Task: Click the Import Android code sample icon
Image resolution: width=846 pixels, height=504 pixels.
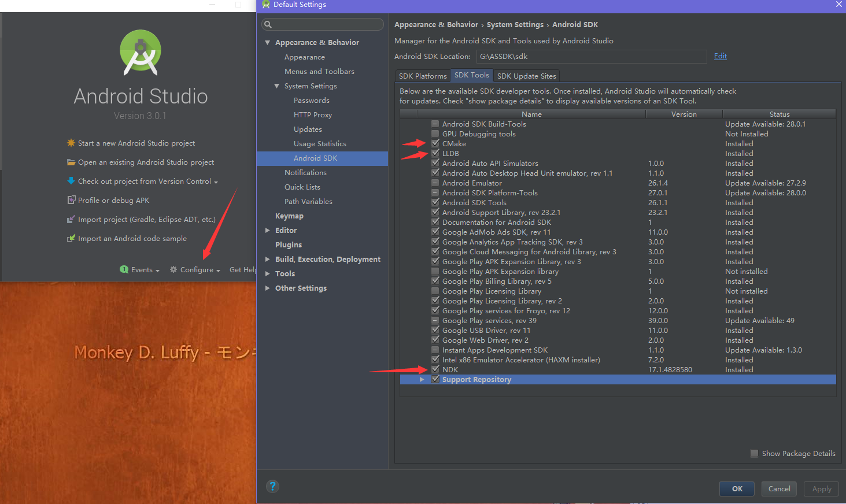Action: [71, 238]
